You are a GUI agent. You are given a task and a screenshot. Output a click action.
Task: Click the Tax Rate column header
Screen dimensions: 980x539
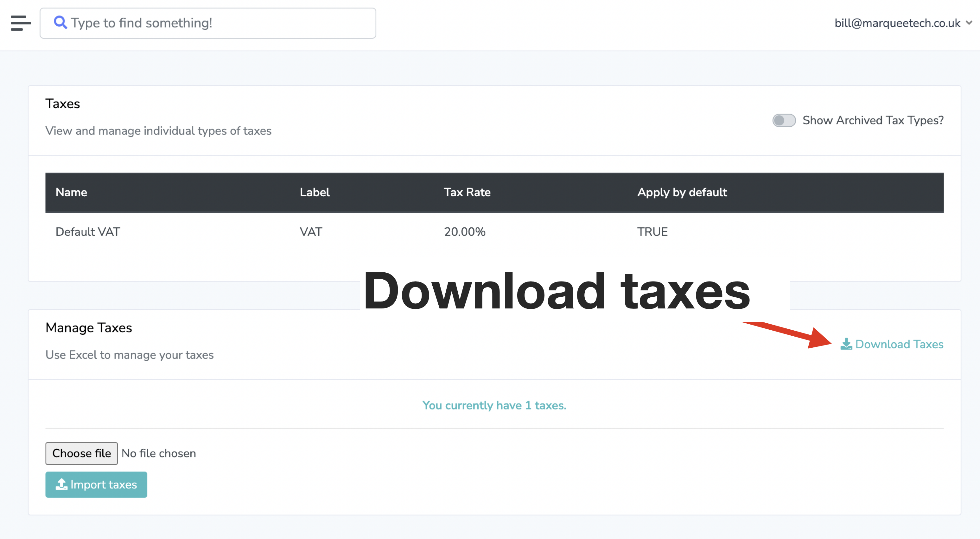pos(467,192)
